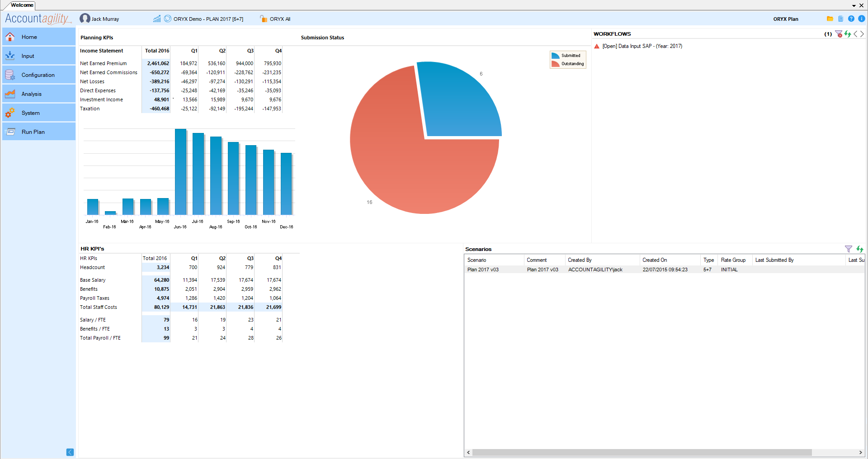Click Net Earned Premium row label
The width and height of the screenshot is (868, 459).
point(104,63)
